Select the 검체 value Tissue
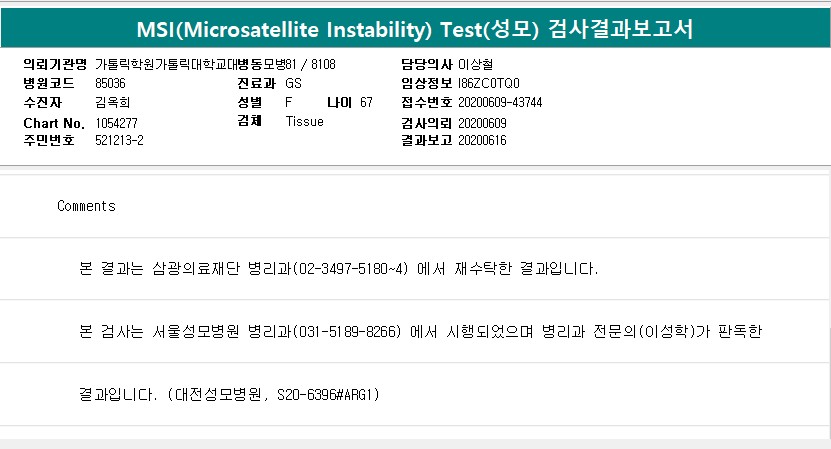Screen dimensions: 831x449 pyautogui.click(x=304, y=122)
